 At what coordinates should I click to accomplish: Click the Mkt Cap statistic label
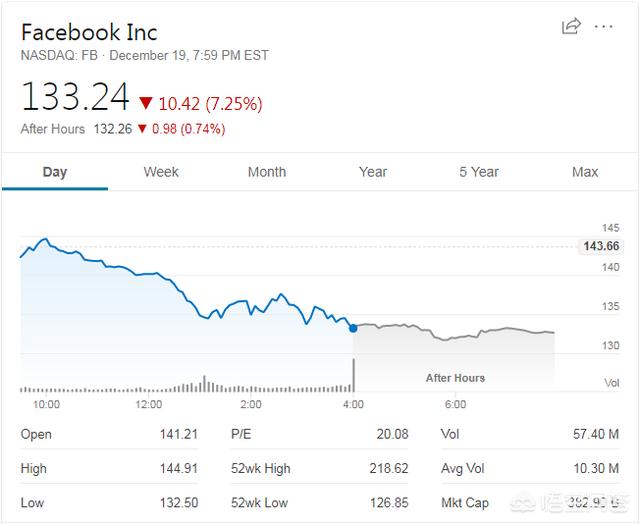click(465, 502)
